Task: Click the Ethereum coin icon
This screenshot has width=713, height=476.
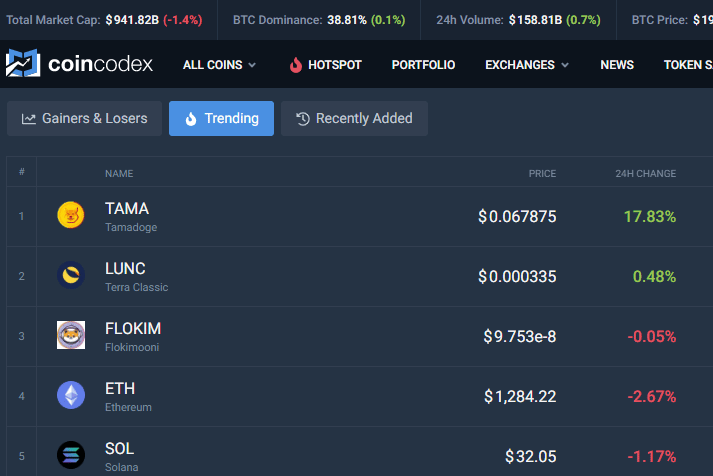Action: (x=71, y=395)
